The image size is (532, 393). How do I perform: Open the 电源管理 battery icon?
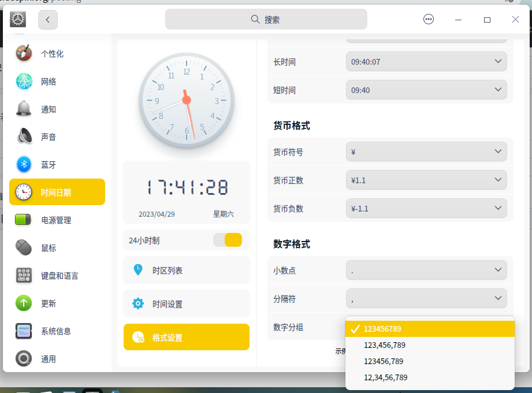[23, 220]
